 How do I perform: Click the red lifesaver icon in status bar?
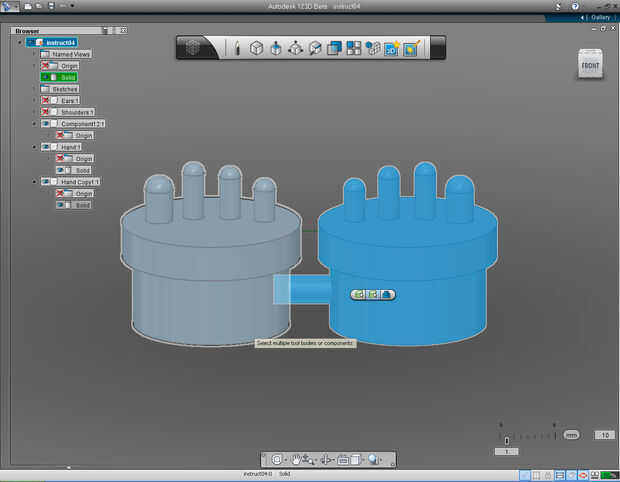point(582,475)
